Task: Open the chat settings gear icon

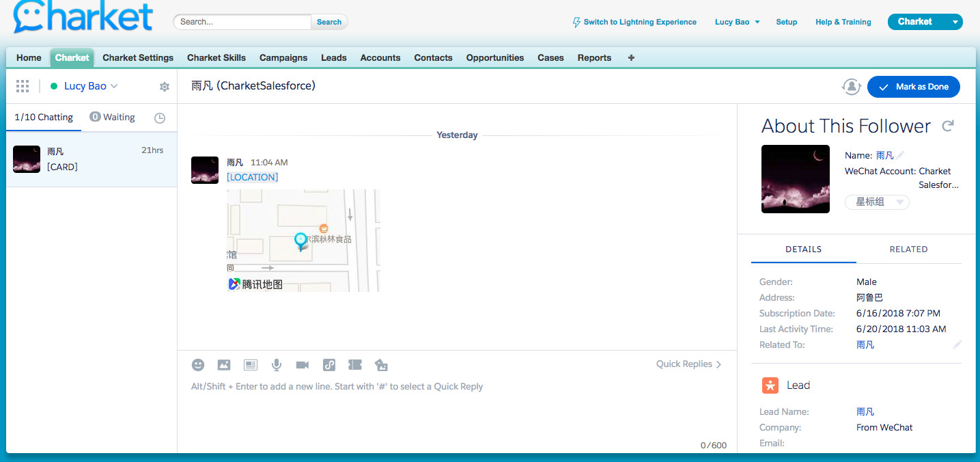Action: point(164,87)
